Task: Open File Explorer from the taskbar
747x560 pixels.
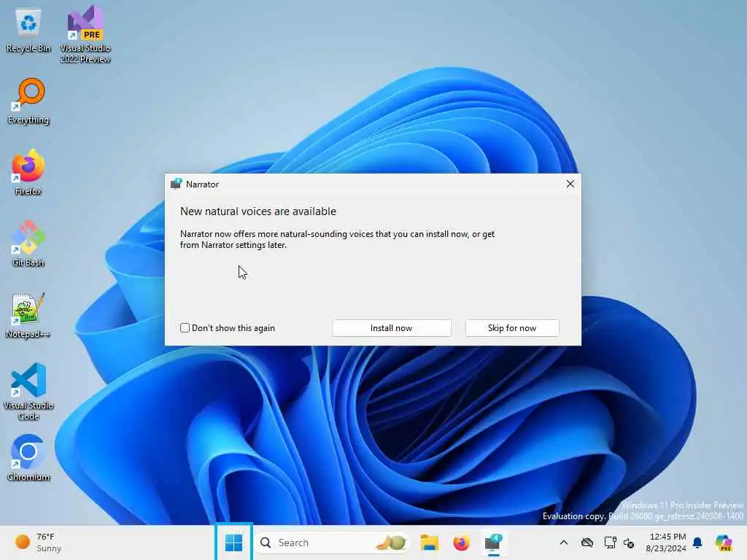Action: pyautogui.click(x=429, y=542)
